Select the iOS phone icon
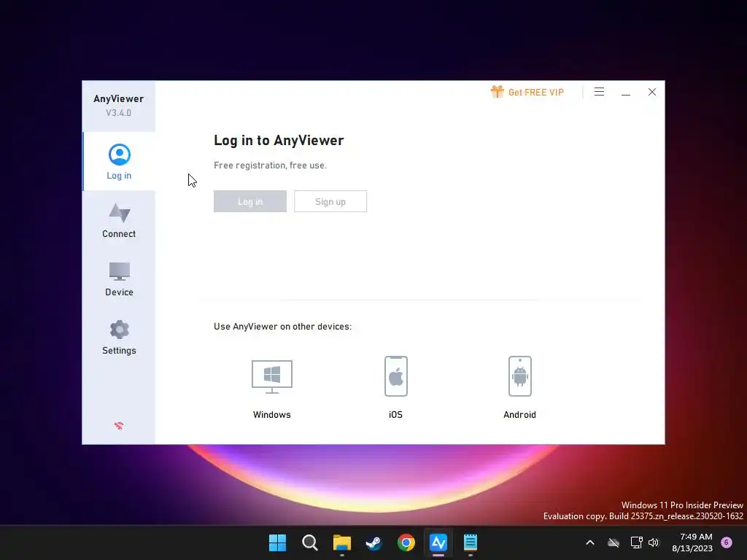747x560 pixels. (x=396, y=376)
